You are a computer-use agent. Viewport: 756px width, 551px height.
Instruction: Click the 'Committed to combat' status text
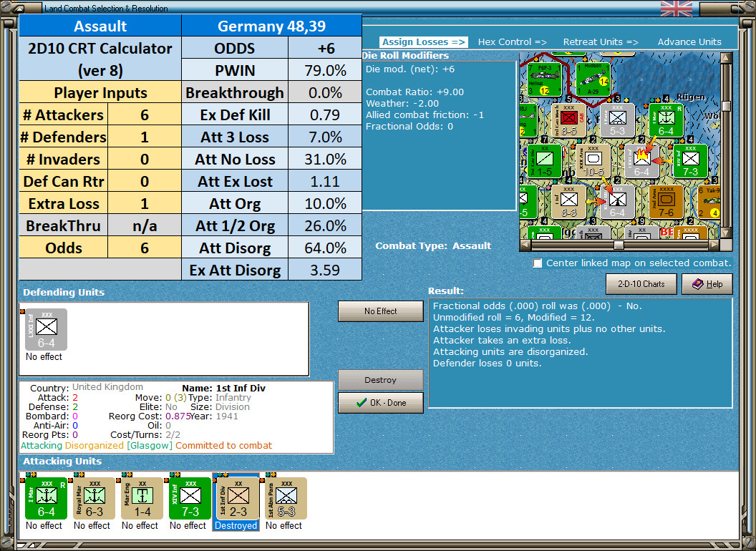click(x=223, y=445)
